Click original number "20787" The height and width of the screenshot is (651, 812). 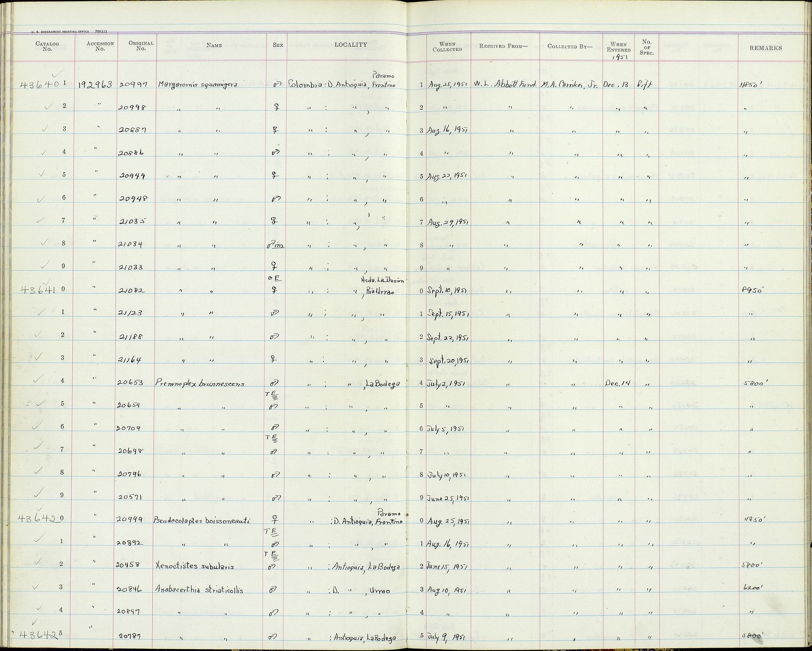coord(130,636)
